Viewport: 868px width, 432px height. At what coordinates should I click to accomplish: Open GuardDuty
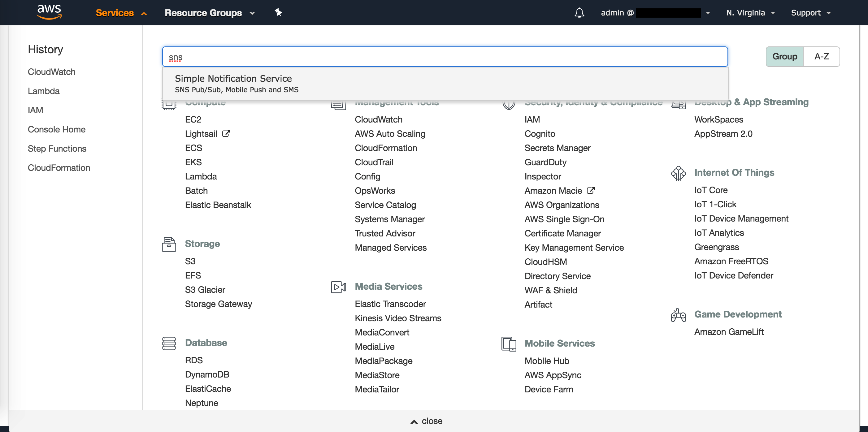pyautogui.click(x=545, y=162)
